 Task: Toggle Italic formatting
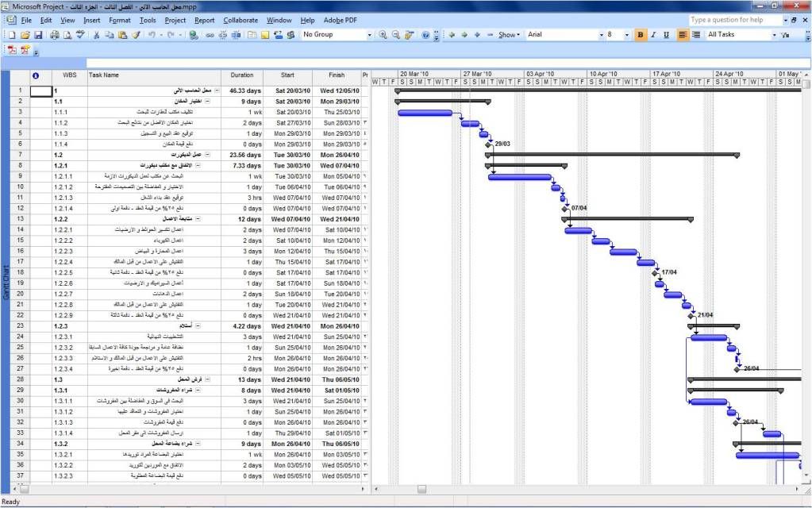click(x=653, y=35)
